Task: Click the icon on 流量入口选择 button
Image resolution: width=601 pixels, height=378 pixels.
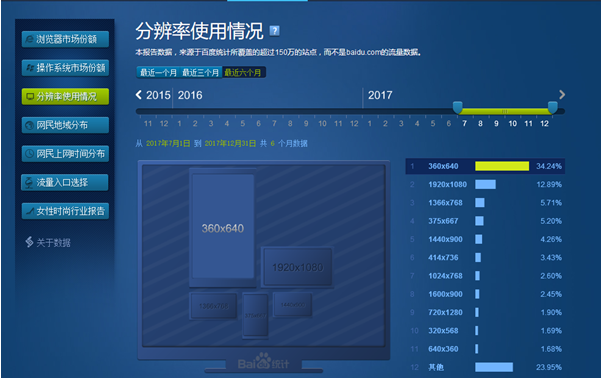Action: [x=29, y=183]
